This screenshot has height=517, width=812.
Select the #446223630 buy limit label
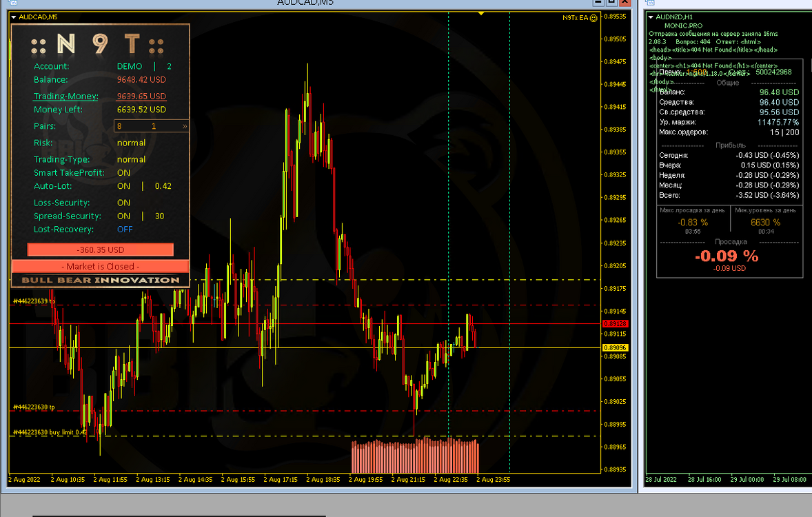pos(50,432)
